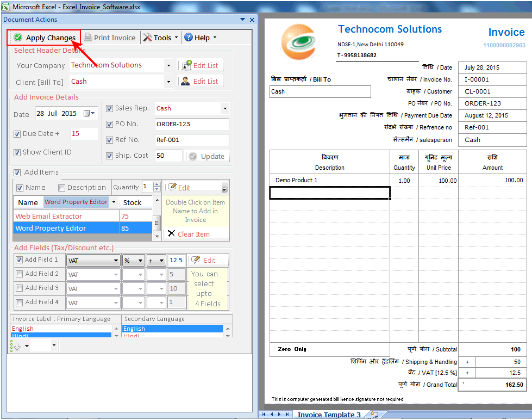Enable the Description checkbox in Add Items
The height and width of the screenshot is (420, 532).
61,187
